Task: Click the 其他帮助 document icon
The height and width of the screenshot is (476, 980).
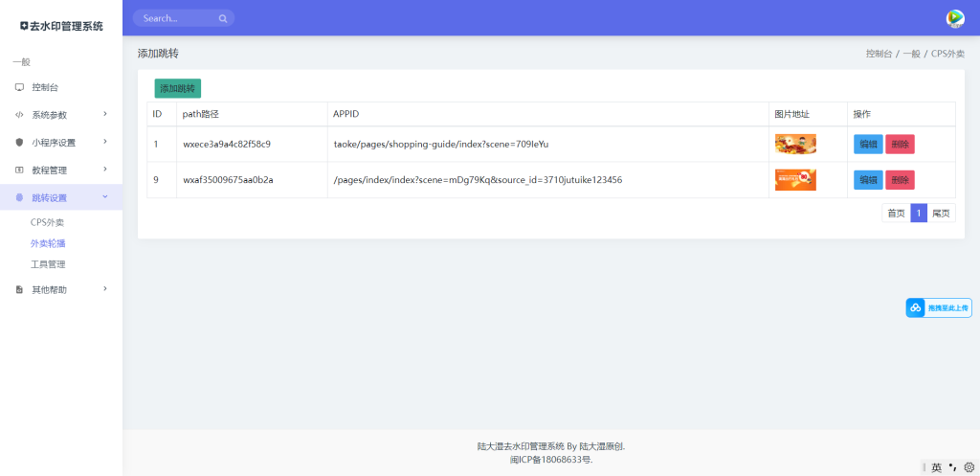Action: click(19, 289)
